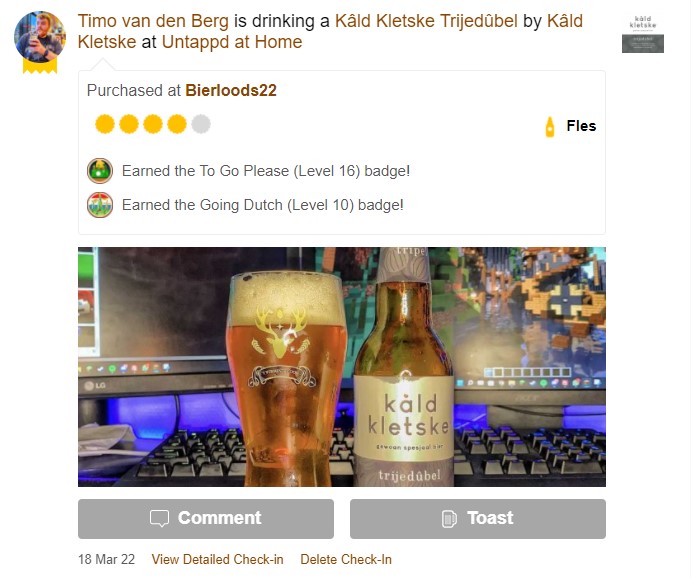The image size is (691, 578).
Task: Click the yellow bottle serving icon
Action: click(550, 127)
